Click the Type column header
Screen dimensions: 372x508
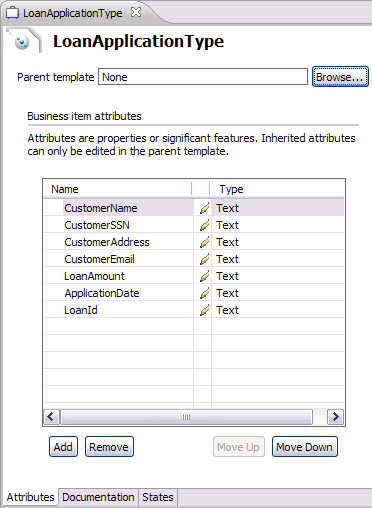pyautogui.click(x=277, y=189)
